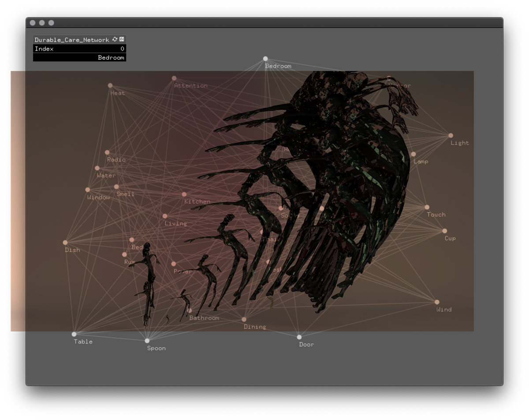The width and height of the screenshot is (529, 420).
Task: Select the Dining node
Action: tap(244, 319)
